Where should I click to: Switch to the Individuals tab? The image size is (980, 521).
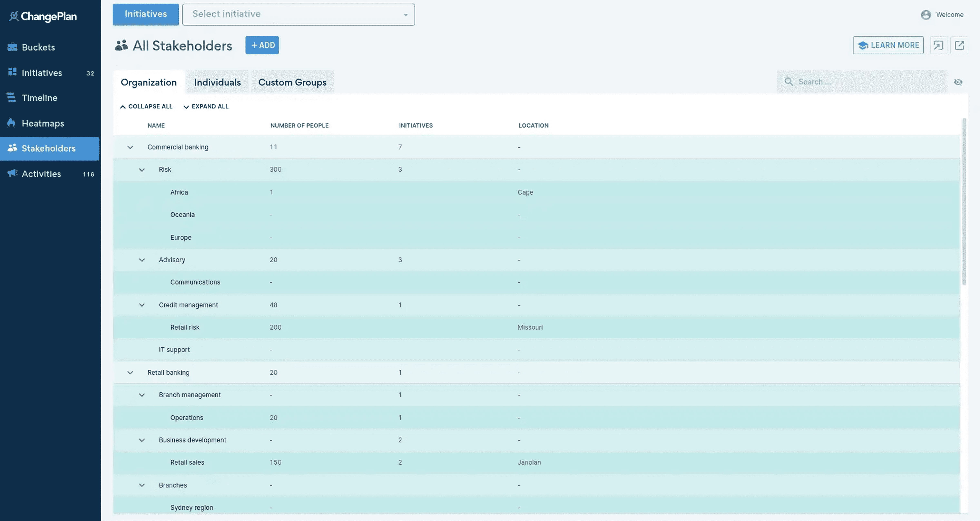click(x=217, y=82)
